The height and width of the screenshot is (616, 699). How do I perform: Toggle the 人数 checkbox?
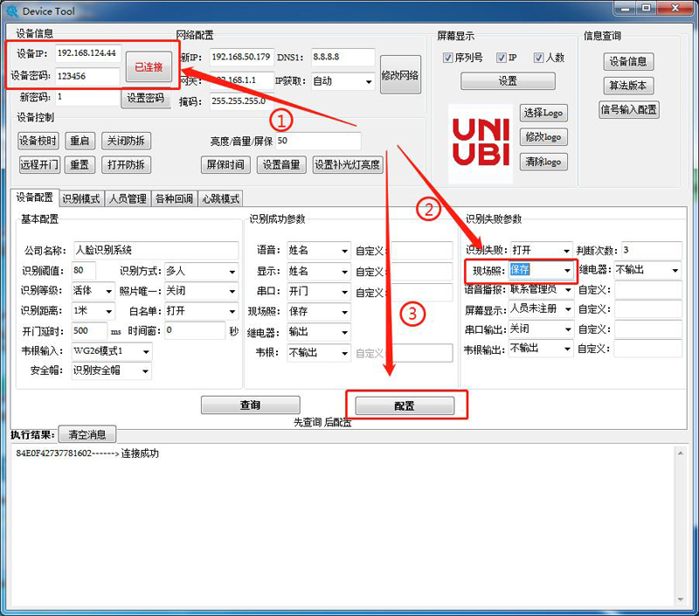point(538,58)
